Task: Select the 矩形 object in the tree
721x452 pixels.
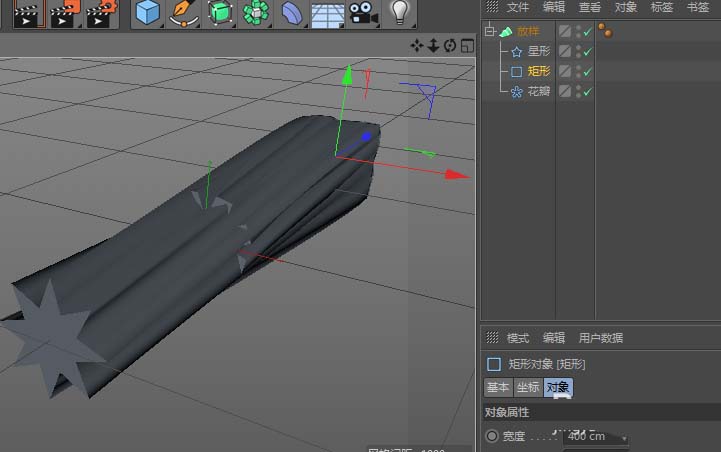Action: [538, 72]
